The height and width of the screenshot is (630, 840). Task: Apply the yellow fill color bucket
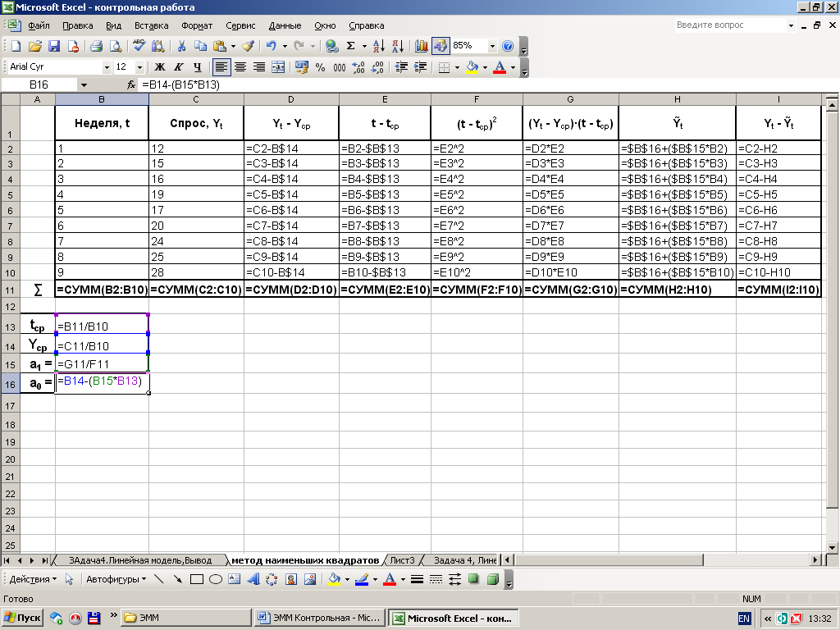[x=472, y=67]
